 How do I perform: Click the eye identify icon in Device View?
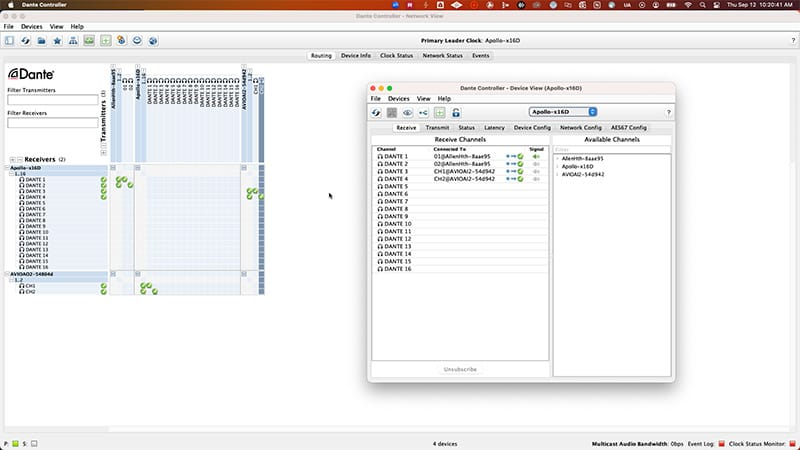pos(408,112)
